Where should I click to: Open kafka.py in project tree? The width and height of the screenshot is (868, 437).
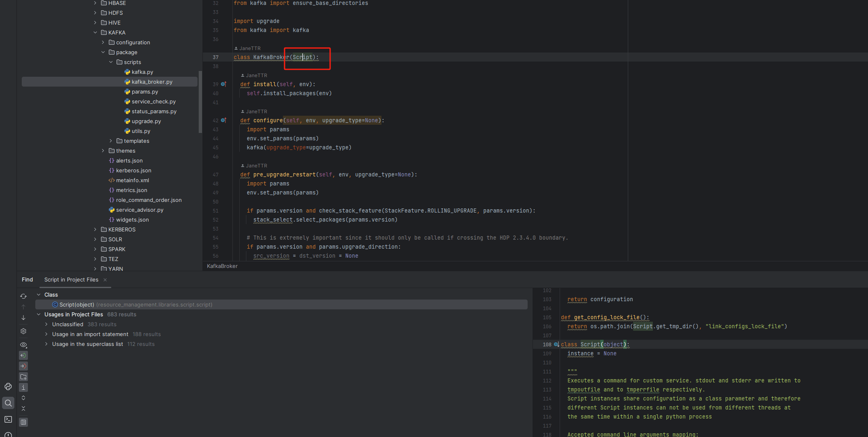click(138, 72)
